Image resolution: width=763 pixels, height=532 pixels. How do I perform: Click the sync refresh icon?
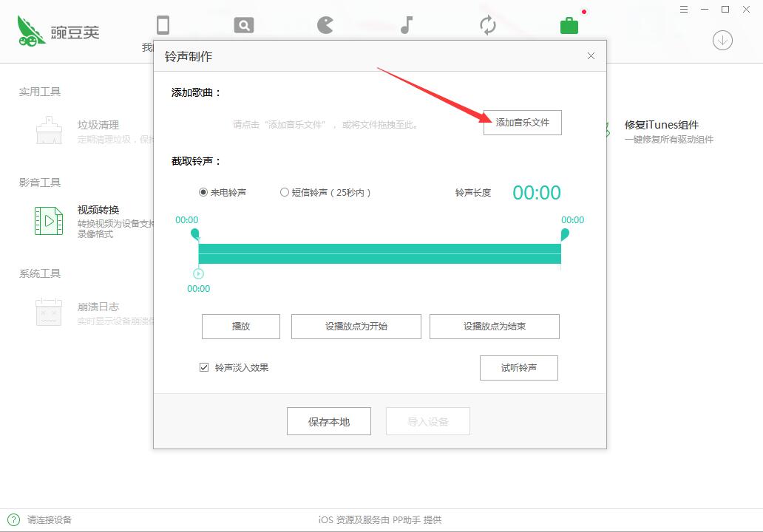[x=487, y=24]
